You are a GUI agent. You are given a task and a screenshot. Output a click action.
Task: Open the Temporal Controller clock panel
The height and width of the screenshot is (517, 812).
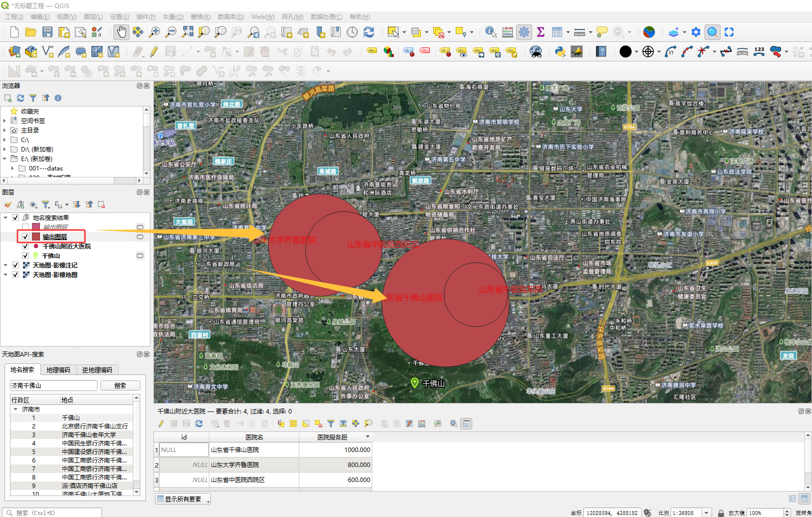352,32
